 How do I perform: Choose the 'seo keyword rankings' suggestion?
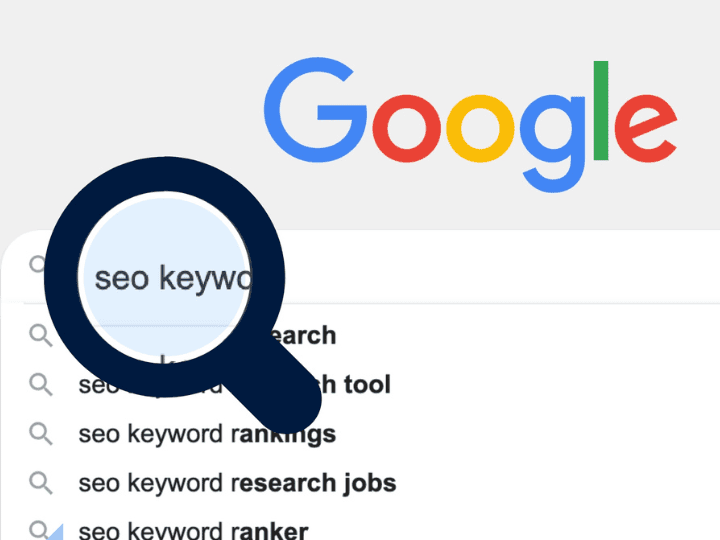tap(207, 435)
